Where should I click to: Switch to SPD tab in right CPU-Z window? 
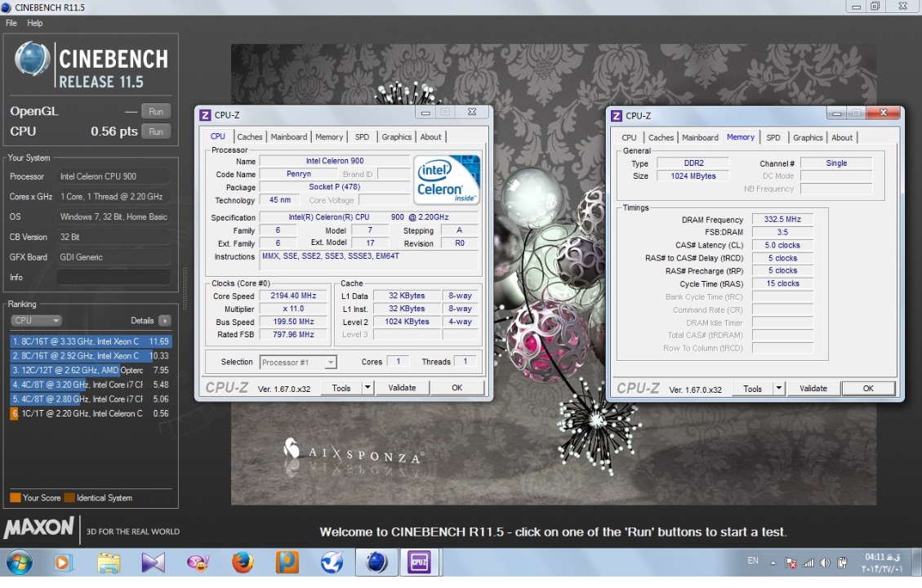773,137
